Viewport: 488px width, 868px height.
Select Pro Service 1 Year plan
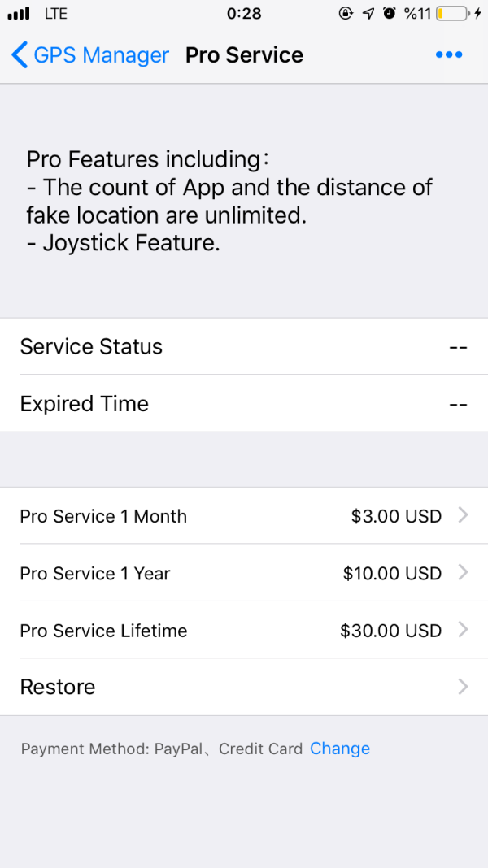click(95, 573)
